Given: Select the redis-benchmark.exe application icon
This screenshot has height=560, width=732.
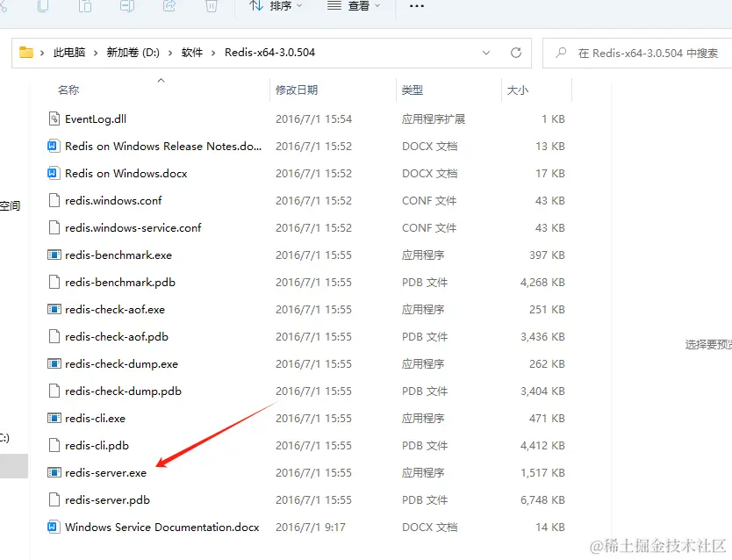Looking at the screenshot, I should tap(54, 255).
